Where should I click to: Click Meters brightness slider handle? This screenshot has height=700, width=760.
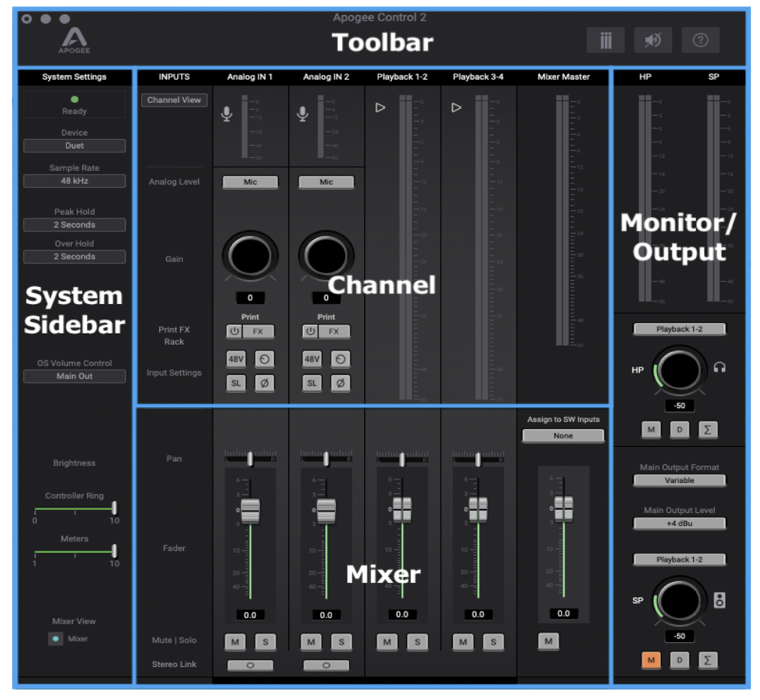114,551
